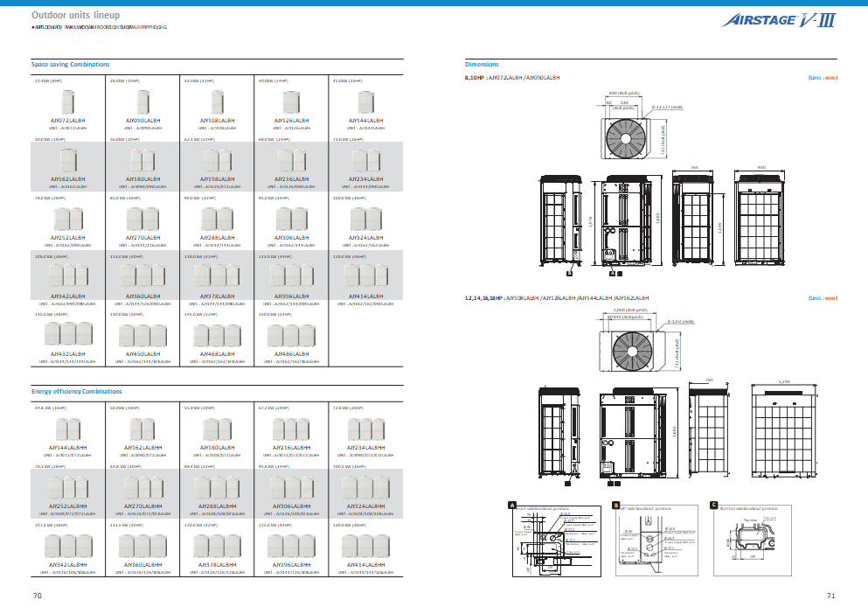The height and width of the screenshot is (614, 868).
Task: Click the AJY234LALBHH unit image
Action: point(366,429)
